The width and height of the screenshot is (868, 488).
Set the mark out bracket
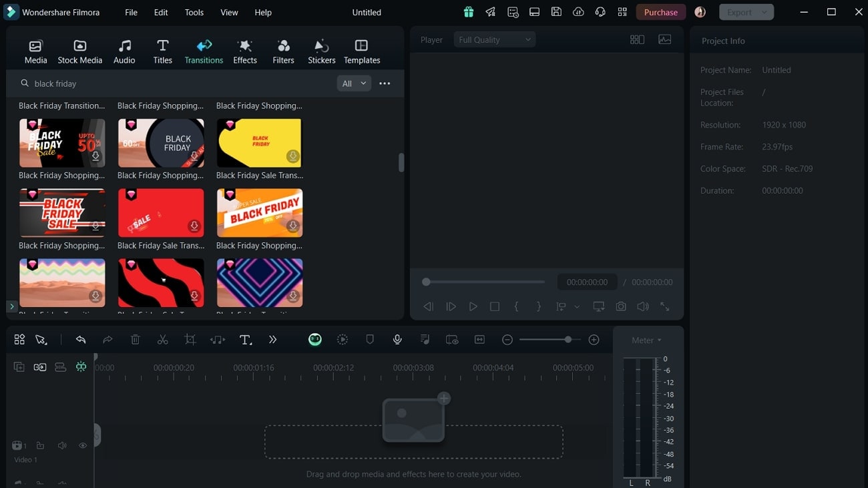point(539,306)
